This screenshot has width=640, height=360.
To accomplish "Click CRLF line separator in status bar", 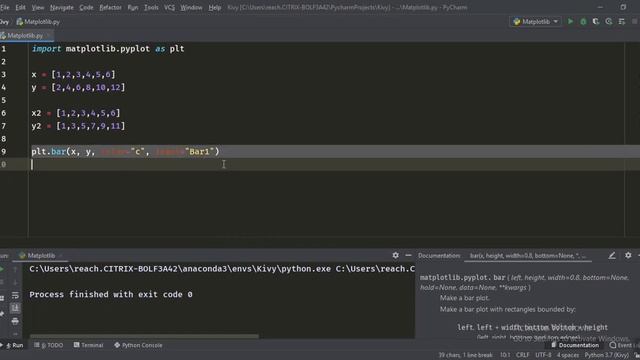I will point(522,355).
